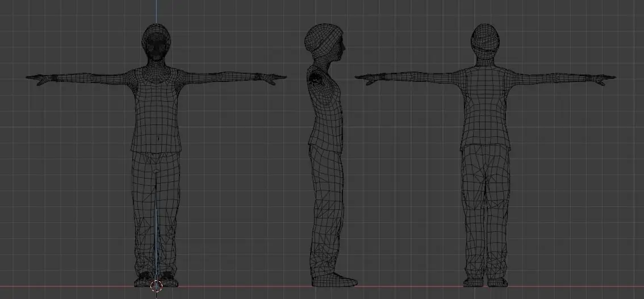Select the side-profile wireframe character
This screenshot has width=644, height=299.
point(331,155)
